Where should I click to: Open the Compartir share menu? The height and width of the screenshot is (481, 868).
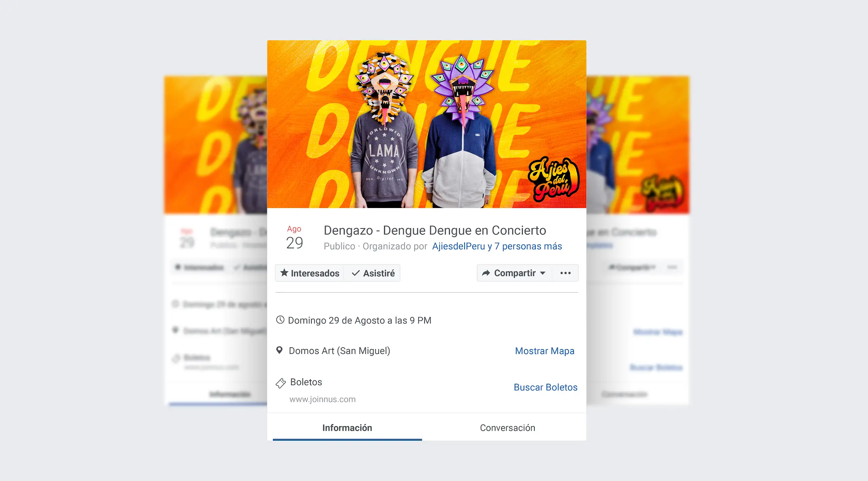click(x=515, y=273)
